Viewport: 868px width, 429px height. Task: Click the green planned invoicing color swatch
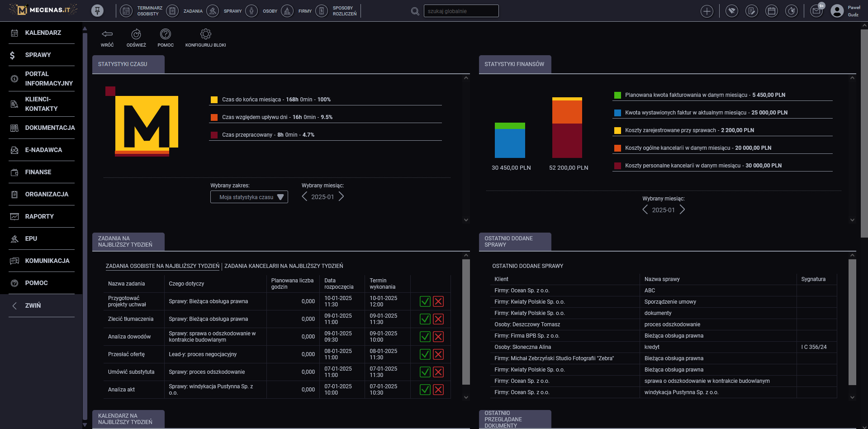617,95
